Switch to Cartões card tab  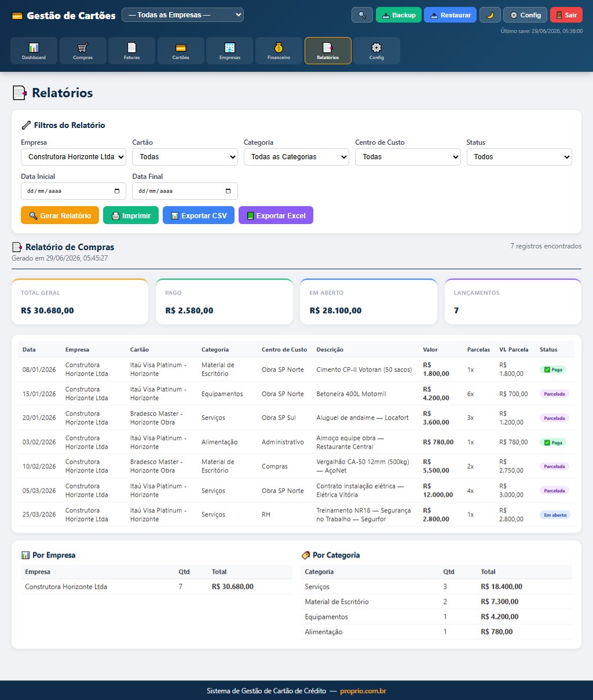(181, 51)
